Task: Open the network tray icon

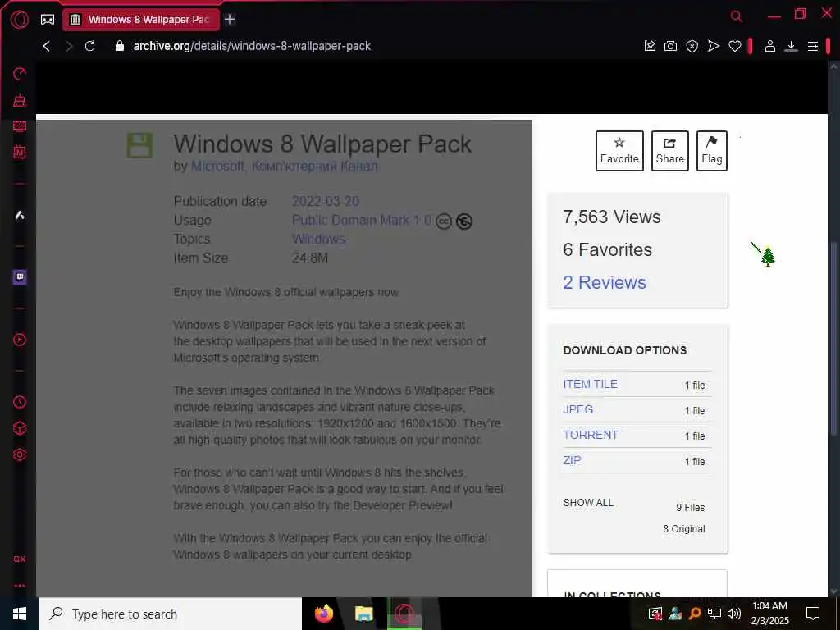Action: tap(714, 614)
